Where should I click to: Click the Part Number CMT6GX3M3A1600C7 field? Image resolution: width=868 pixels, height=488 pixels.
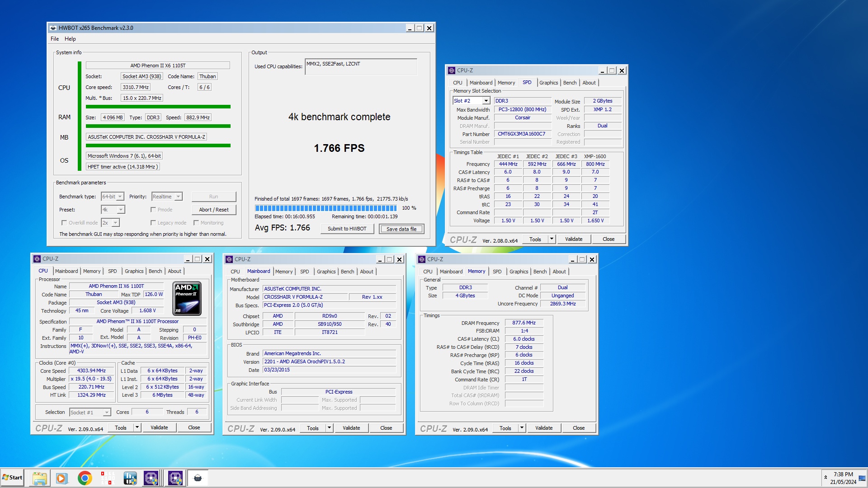pyautogui.click(x=522, y=134)
